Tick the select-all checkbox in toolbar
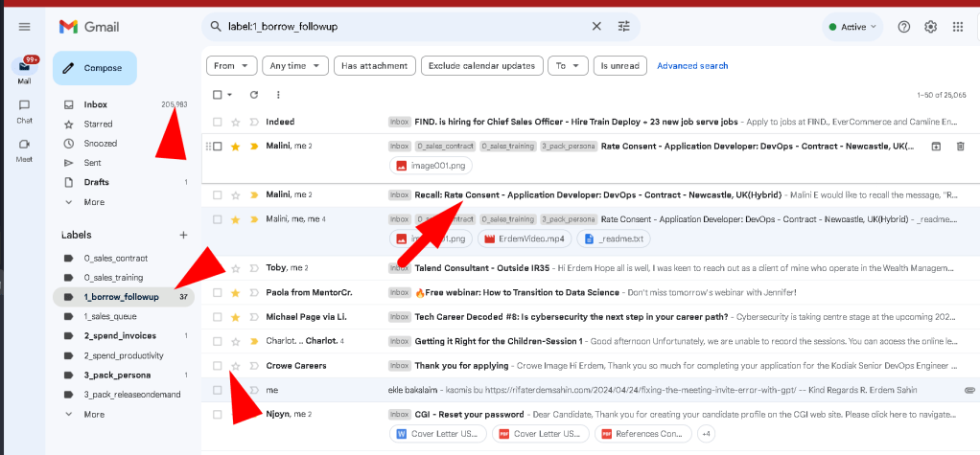 pyautogui.click(x=218, y=95)
